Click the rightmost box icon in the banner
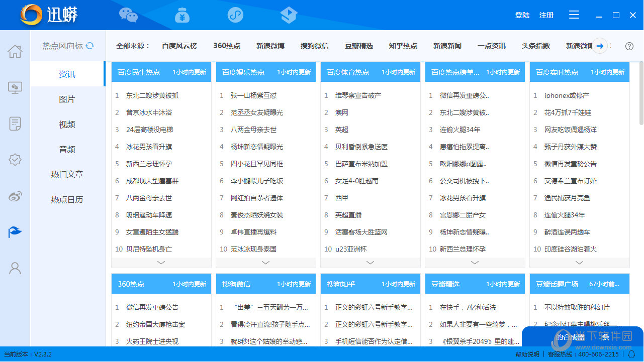Viewport: 644px width, 362px height. coord(289,15)
